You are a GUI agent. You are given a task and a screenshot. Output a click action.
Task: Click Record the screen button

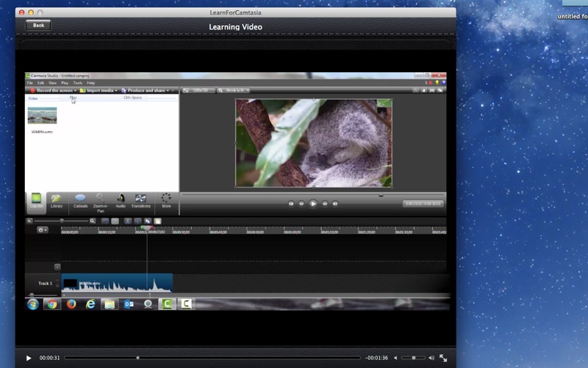51,91
